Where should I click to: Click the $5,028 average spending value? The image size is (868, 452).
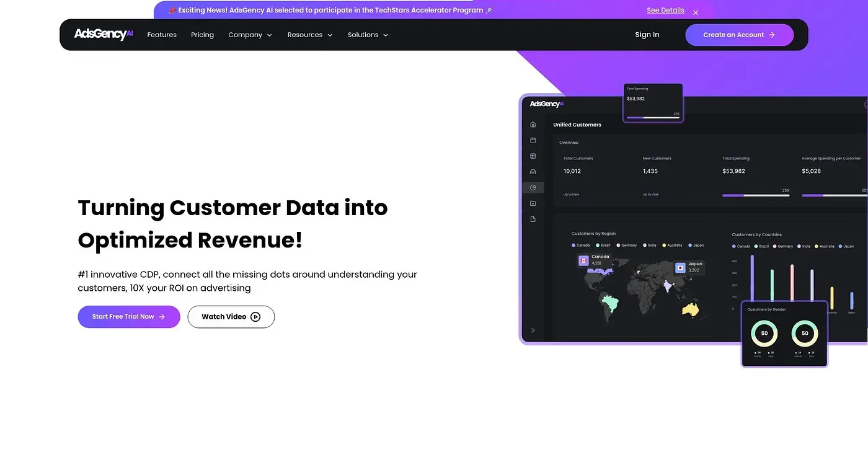point(811,171)
